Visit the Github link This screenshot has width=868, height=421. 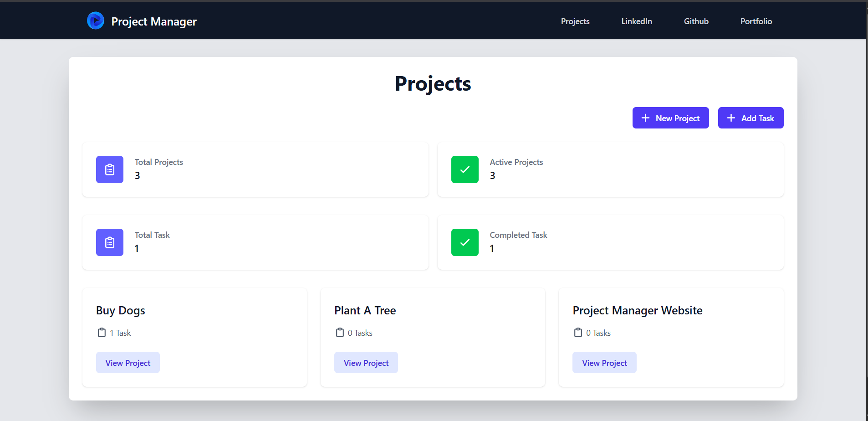pos(696,21)
